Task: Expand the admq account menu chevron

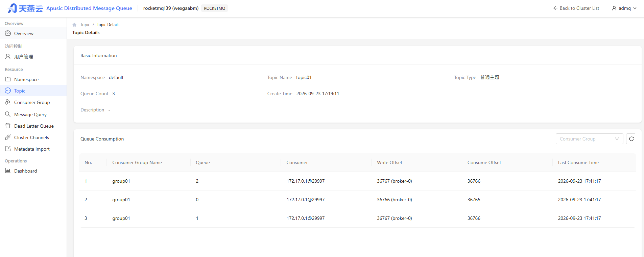Action: pos(635,8)
